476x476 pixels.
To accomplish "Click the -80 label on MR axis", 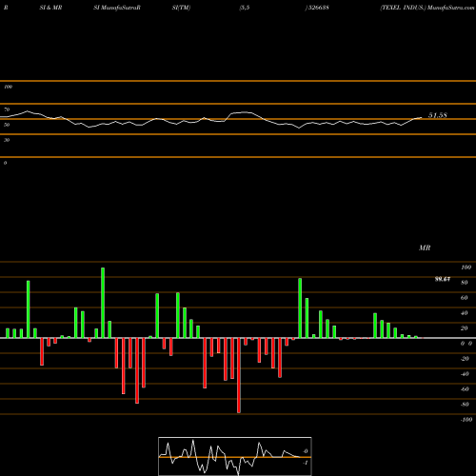I will 465,405.
